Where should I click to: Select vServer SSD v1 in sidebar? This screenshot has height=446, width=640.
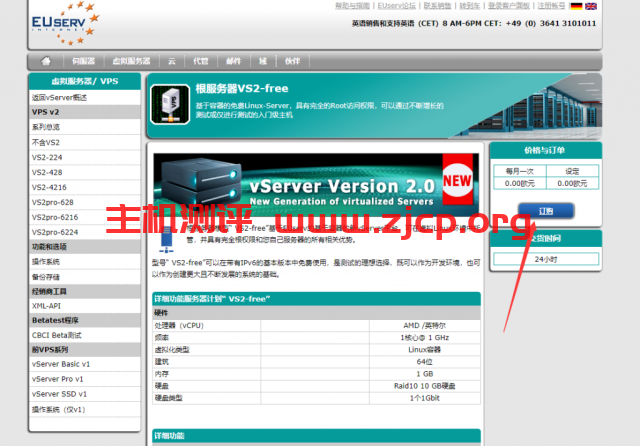click(59, 394)
